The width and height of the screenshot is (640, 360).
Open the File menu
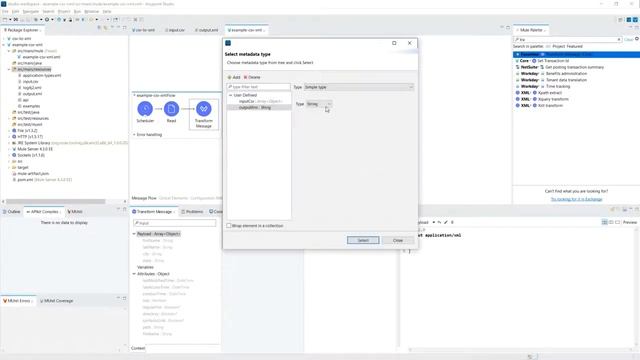click(x=5, y=11)
